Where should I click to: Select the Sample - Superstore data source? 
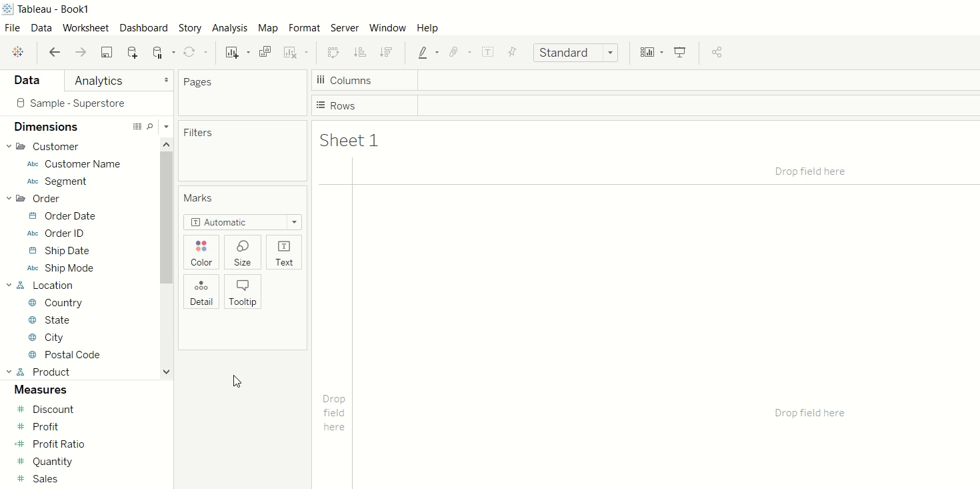77,103
